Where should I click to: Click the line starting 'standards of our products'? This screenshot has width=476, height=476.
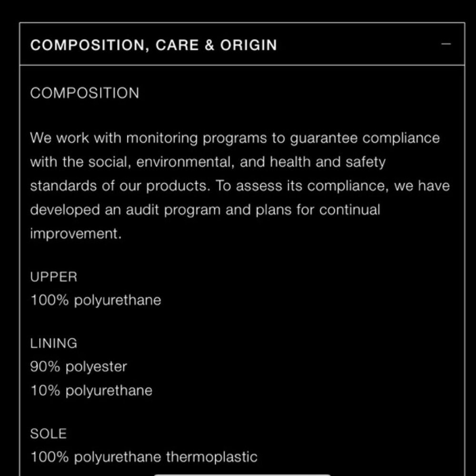[240, 186]
